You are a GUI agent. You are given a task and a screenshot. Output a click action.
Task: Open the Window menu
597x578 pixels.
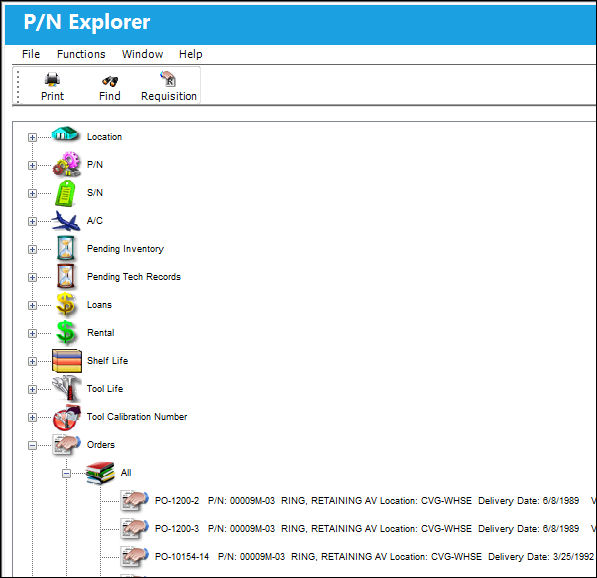pos(142,54)
